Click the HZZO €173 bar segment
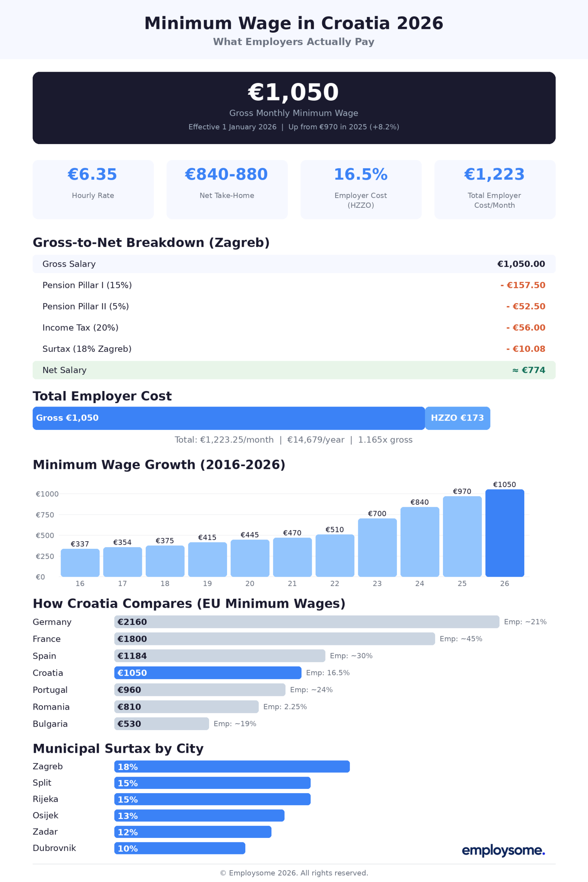 coord(457,418)
